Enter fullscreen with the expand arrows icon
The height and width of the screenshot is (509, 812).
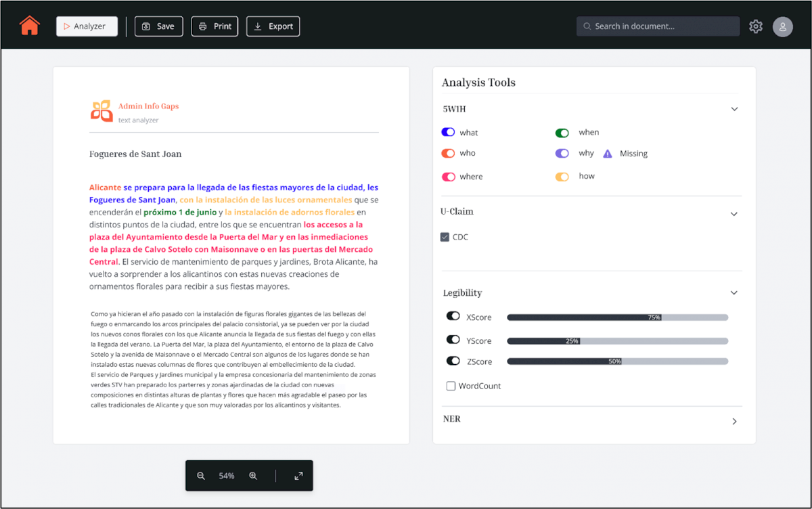(298, 476)
